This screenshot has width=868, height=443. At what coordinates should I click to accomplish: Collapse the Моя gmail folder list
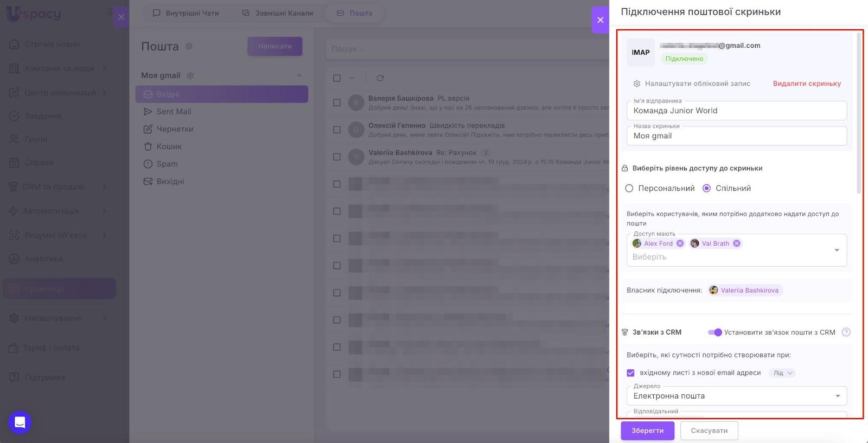click(299, 75)
